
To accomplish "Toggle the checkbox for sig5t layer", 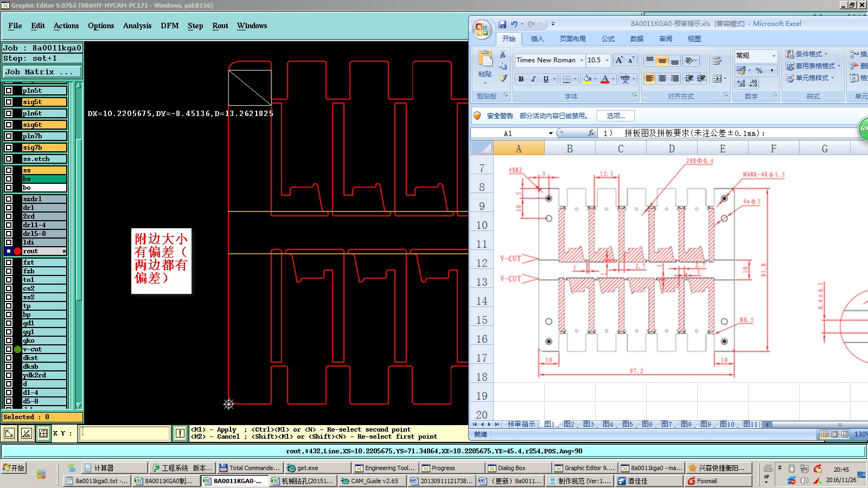I will [x=9, y=102].
